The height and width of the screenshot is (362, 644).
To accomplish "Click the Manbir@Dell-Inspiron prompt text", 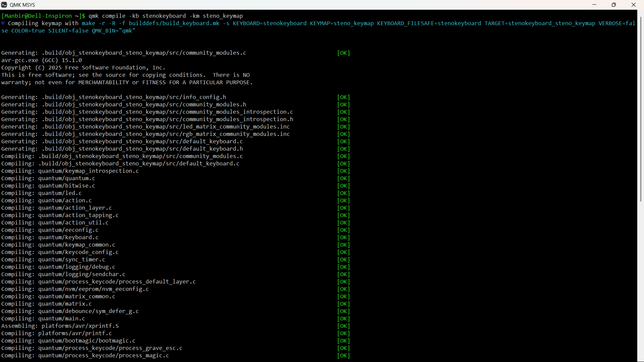I will 37,16.
